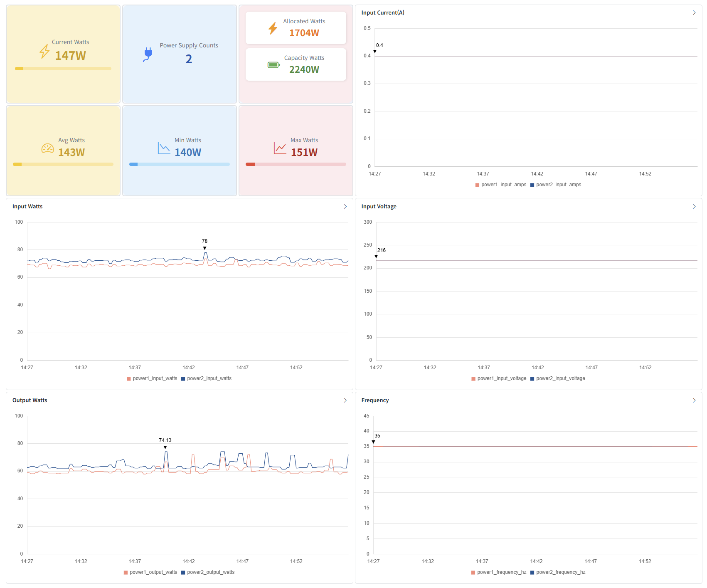Toggle power2_input_amps legend entry
This screenshot has height=588, width=707.
click(555, 185)
